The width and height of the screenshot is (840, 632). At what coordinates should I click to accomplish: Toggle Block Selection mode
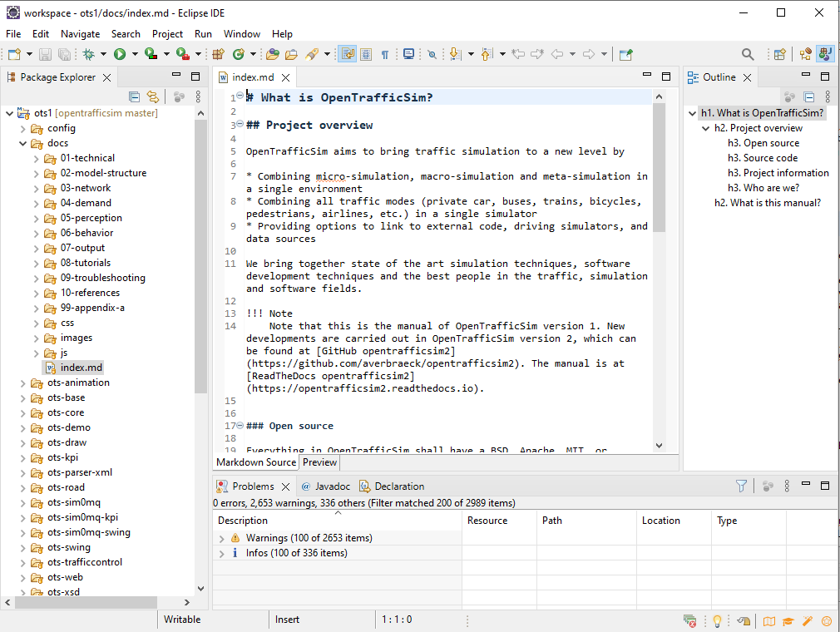pos(366,54)
